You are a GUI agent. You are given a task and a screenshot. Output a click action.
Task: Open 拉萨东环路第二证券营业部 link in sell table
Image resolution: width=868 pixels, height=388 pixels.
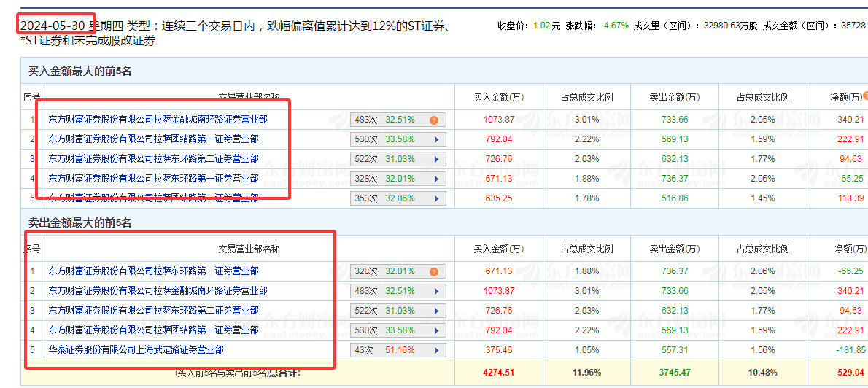click(153, 311)
